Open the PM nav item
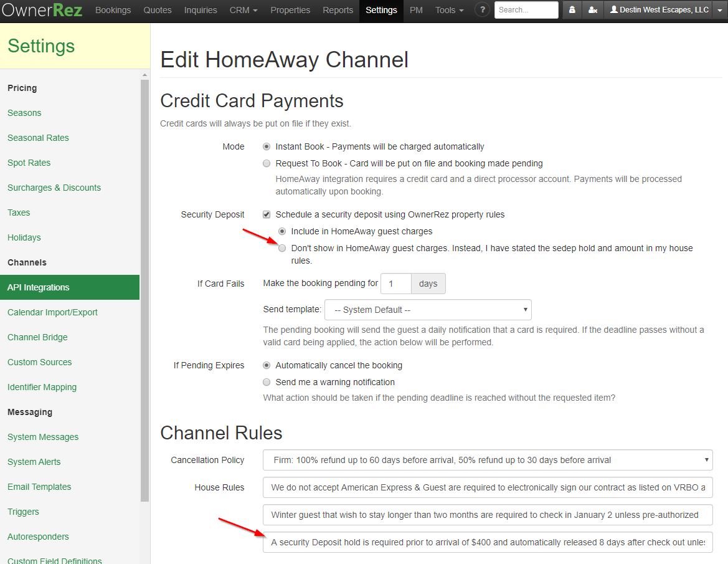 pos(416,10)
